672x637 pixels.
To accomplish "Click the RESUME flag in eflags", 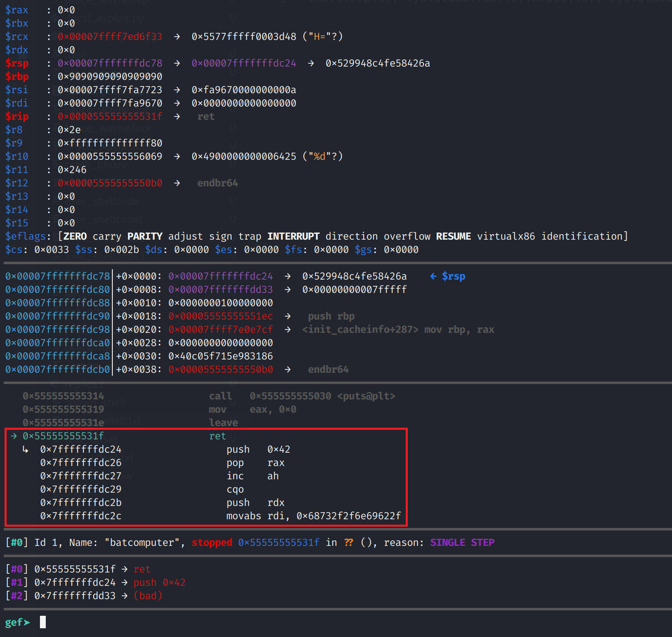I will tap(454, 236).
